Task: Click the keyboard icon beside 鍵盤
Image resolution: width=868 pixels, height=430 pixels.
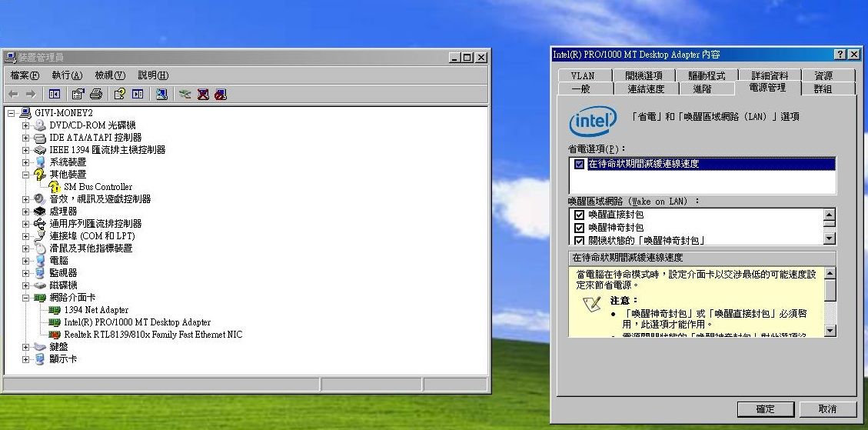Action: [x=40, y=346]
